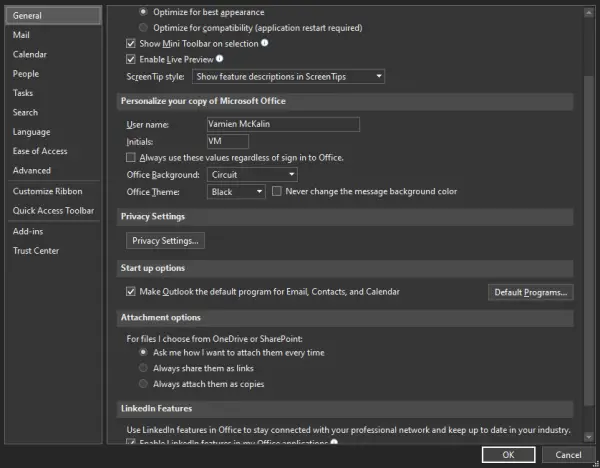Select Optimize for best appearance radio button
This screenshot has width=600, height=468.
[x=143, y=12]
